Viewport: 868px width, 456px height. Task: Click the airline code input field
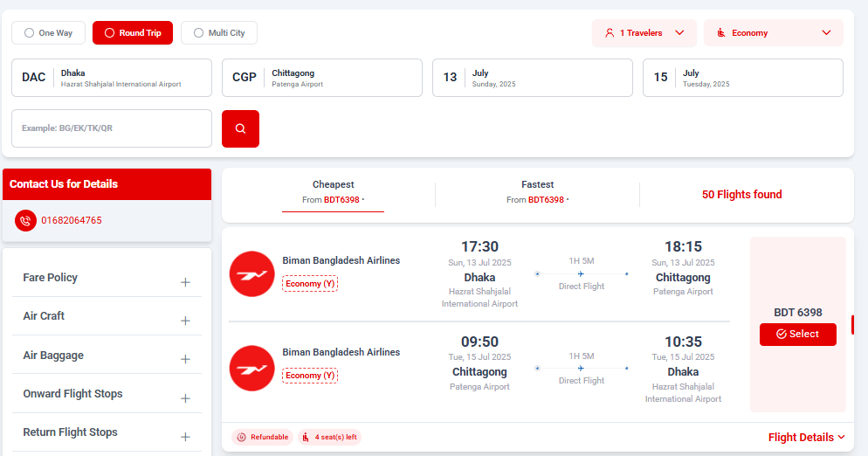112,128
